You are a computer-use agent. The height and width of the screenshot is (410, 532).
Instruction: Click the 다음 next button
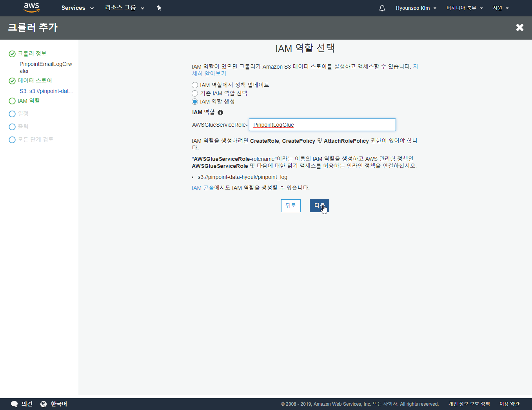pos(320,206)
